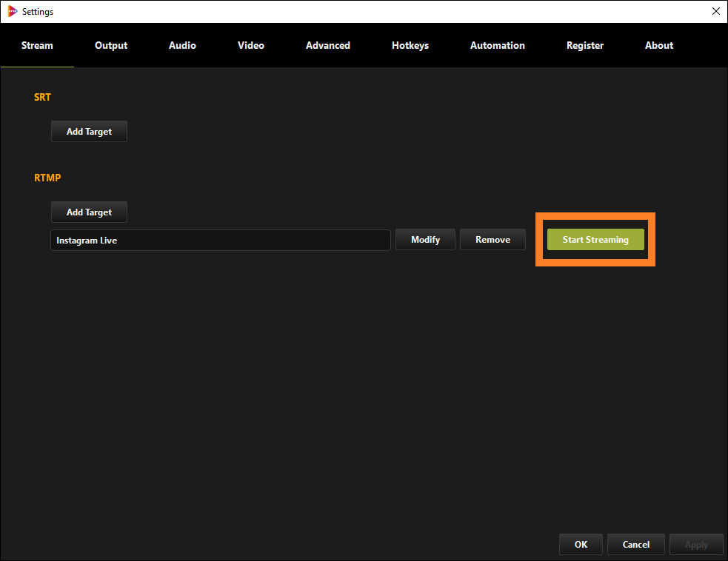The width and height of the screenshot is (728, 561).
Task: Click the Instagram Live name field
Action: [220, 240]
